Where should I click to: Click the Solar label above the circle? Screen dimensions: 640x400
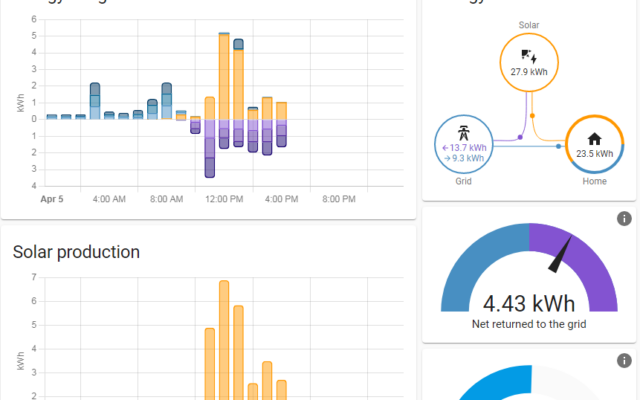[x=529, y=25]
